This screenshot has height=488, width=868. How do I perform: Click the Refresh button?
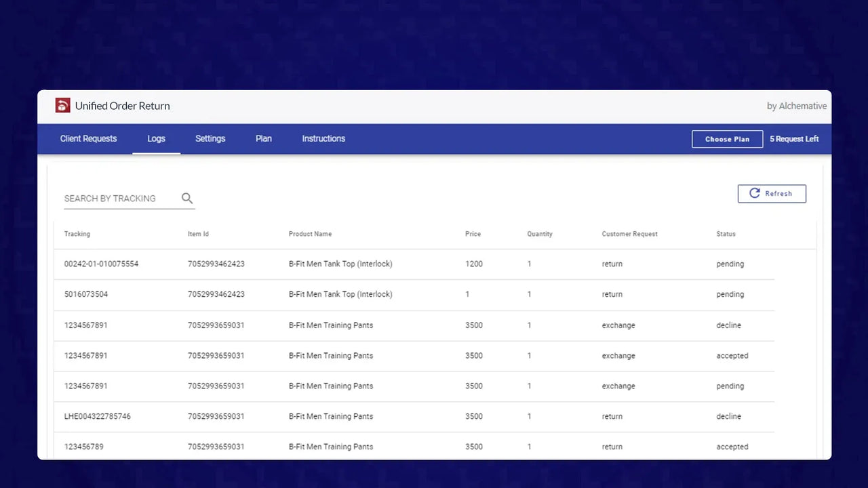click(772, 194)
